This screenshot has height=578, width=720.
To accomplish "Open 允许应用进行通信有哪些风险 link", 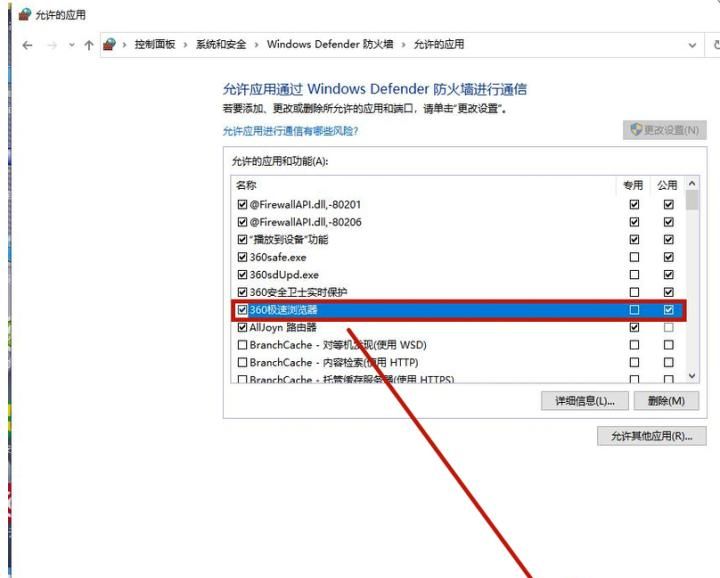I will [290, 131].
